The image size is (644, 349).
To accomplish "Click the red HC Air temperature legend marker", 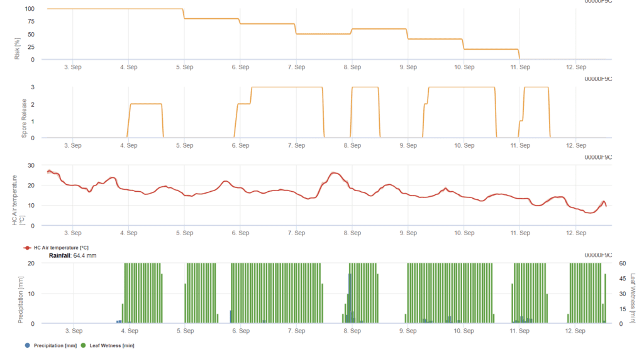I will (27, 248).
